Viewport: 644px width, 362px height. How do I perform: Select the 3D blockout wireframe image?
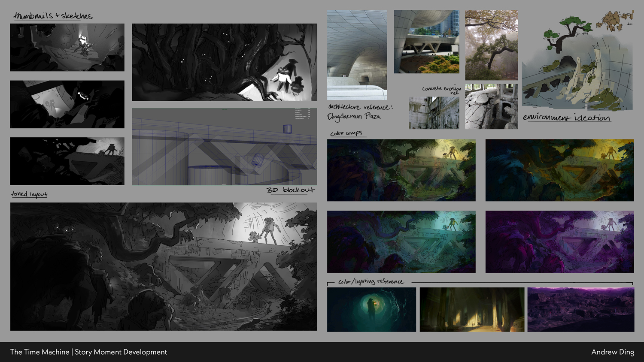tap(224, 147)
